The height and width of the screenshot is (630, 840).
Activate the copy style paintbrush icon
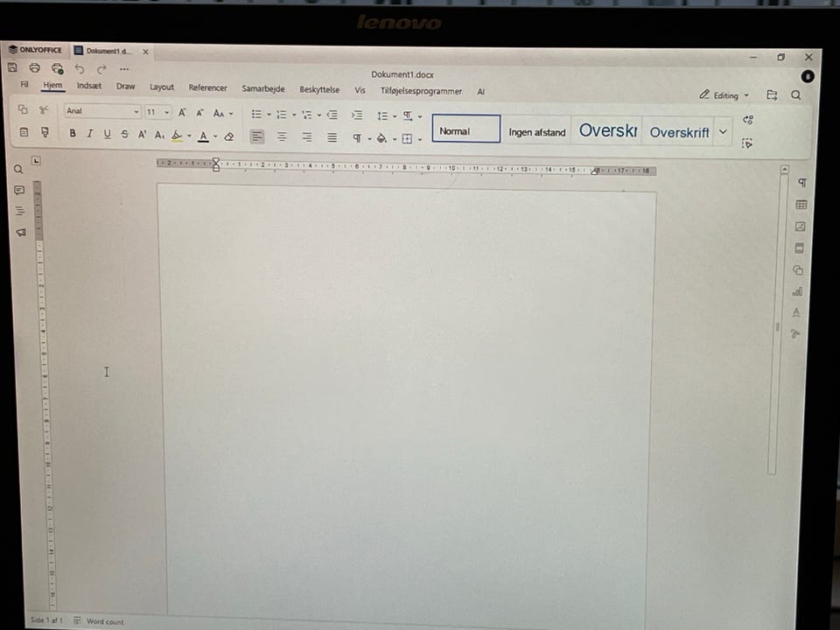pos(45,132)
